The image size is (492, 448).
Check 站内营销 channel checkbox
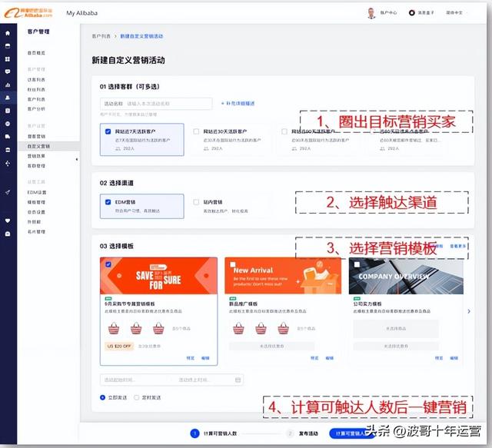coord(197,202)
